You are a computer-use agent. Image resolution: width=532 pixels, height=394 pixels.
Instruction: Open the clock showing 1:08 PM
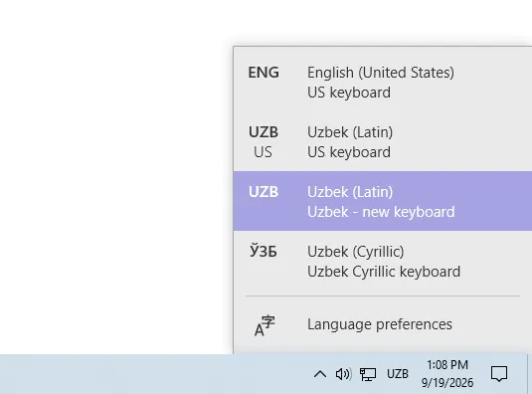tap(447, 374)
